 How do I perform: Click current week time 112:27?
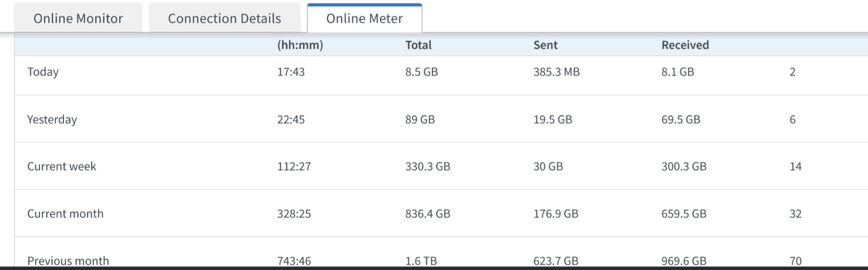[294, 167]
